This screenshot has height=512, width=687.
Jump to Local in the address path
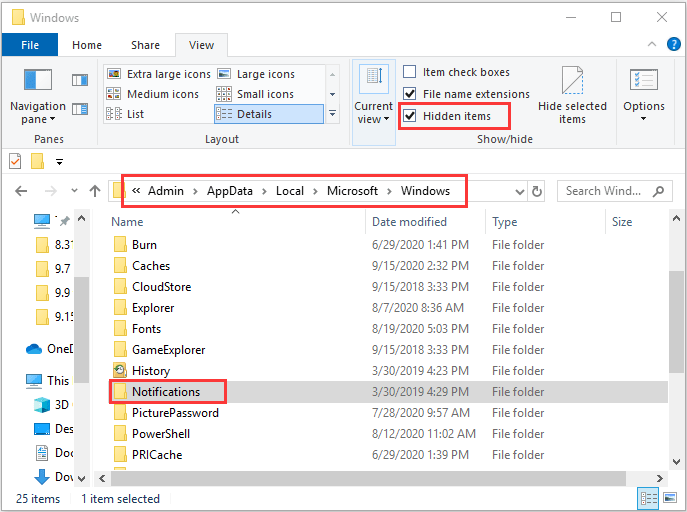(x=290, y=191)
